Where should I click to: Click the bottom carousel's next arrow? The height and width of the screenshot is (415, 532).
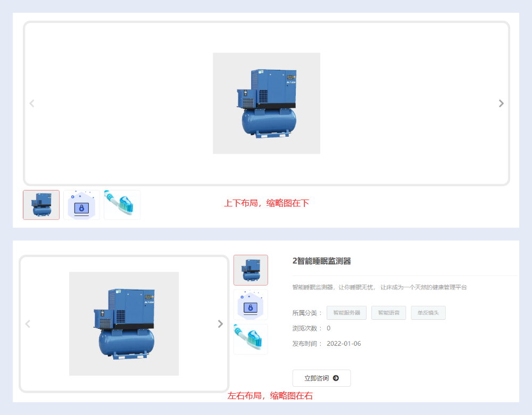click(220, 323)
